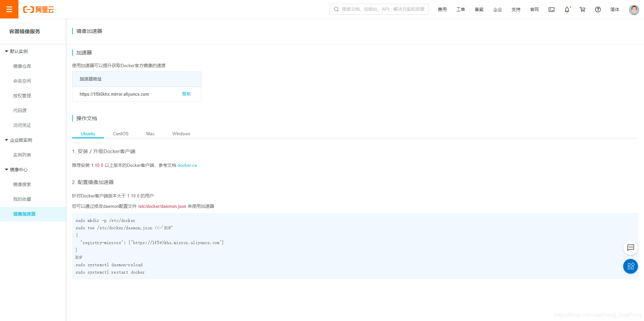Switch to the Windows tab

click(x=181, y=134)
